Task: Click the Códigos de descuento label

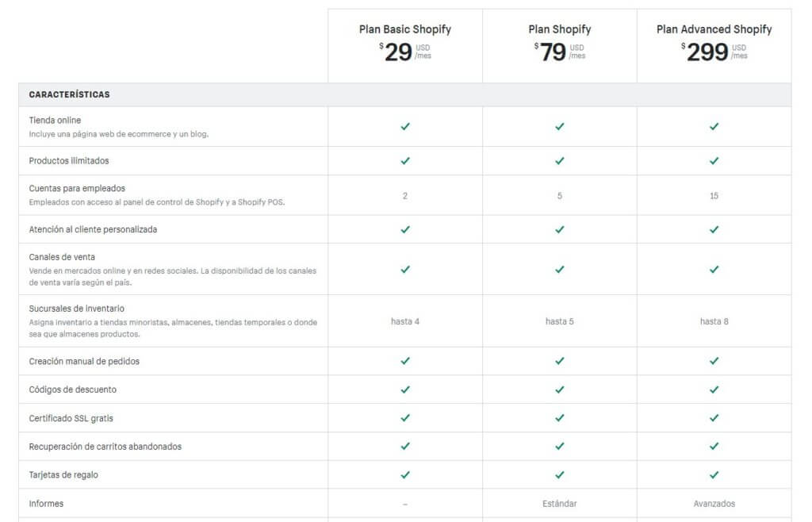Action: tap(72, 390)
